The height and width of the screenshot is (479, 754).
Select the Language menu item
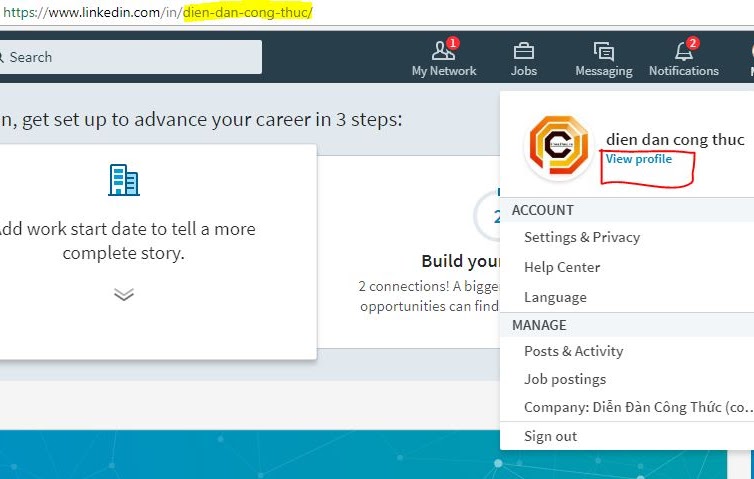pyautogui.click(x=555, y=297)
